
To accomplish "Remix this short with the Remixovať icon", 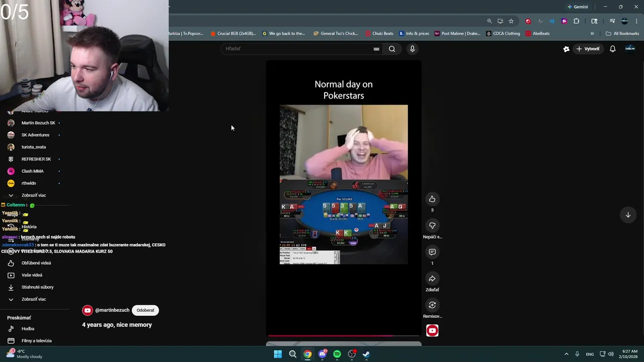I will (432, 305).
